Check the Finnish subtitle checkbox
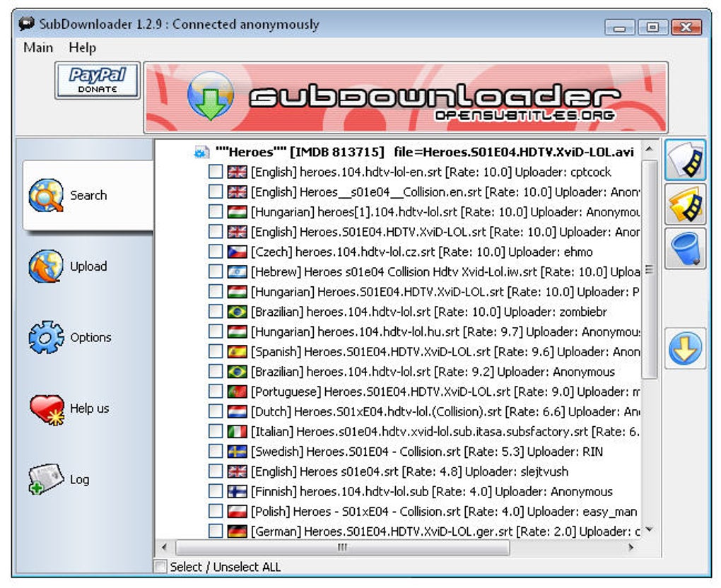The height and width of the screenshot is (588, 721). (215, 491)
